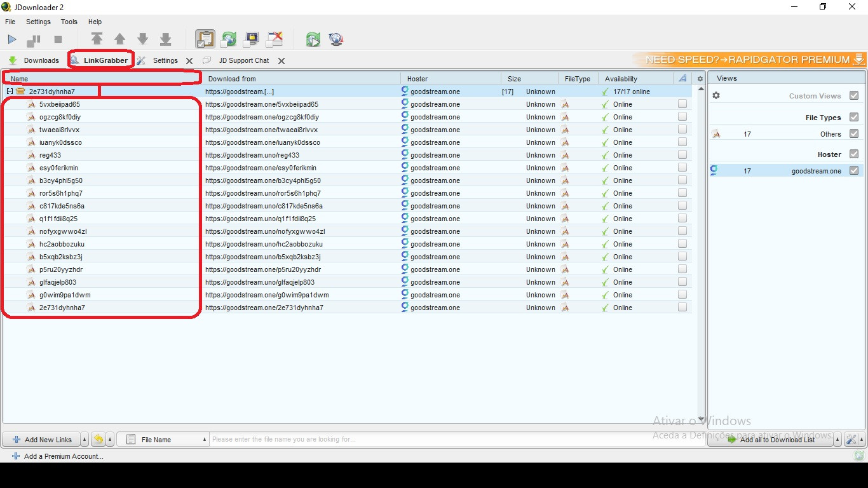Click the Others file type icon in Views

tap(716, 134)
